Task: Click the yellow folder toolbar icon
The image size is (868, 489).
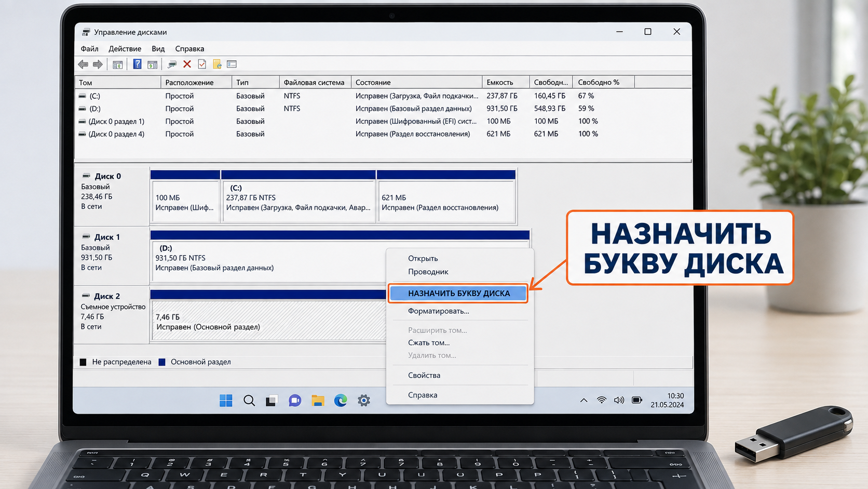Action: (x=217, y=64)
